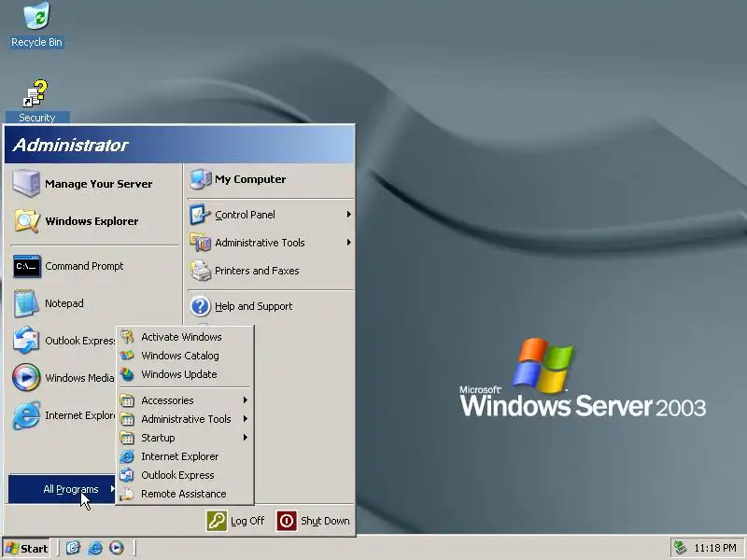Click the Start button
The height and width of the screenshot is (560, 747).
pos(27,548)
